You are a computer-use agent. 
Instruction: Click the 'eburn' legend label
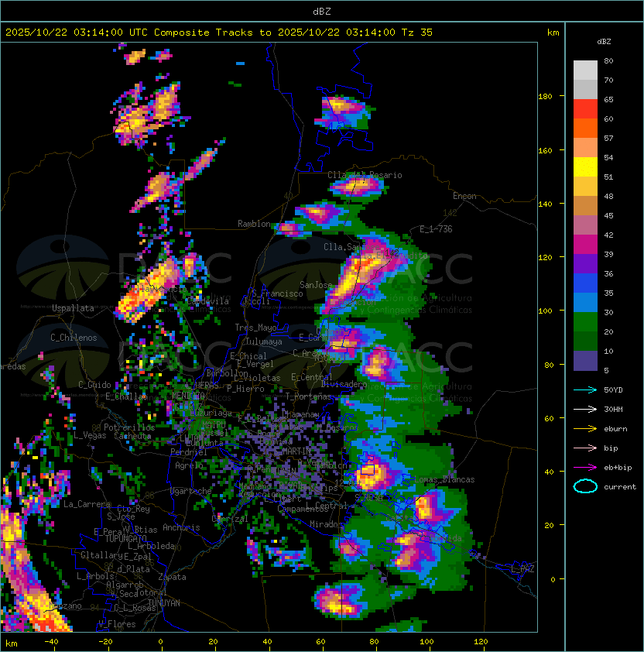(x=615, y=429)
